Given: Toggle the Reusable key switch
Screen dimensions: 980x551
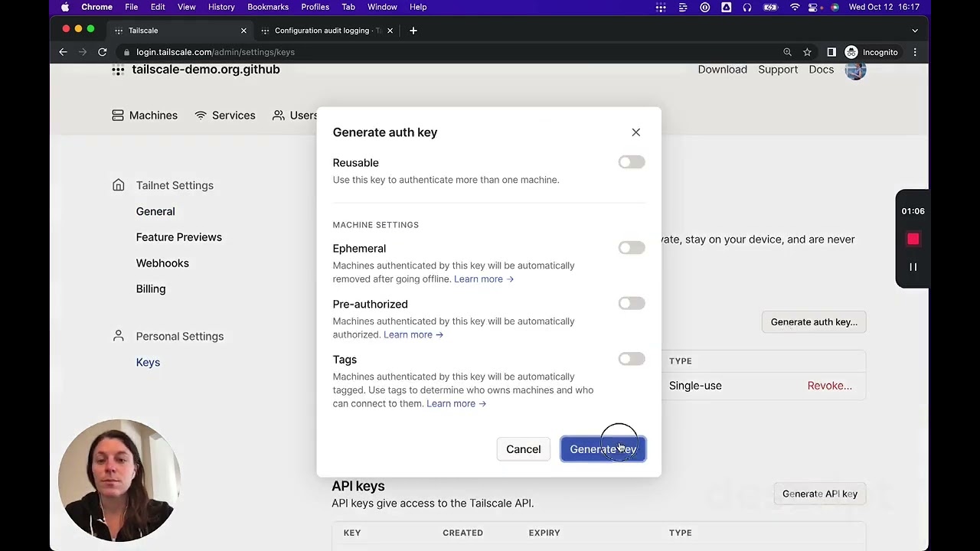Looking at the screenshot, I should click(x=632, y=162).
